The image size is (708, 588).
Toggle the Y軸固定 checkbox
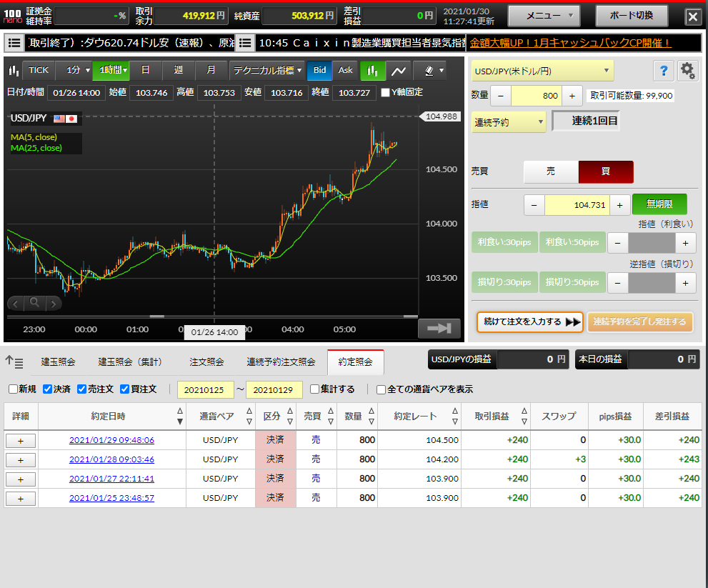385,93
